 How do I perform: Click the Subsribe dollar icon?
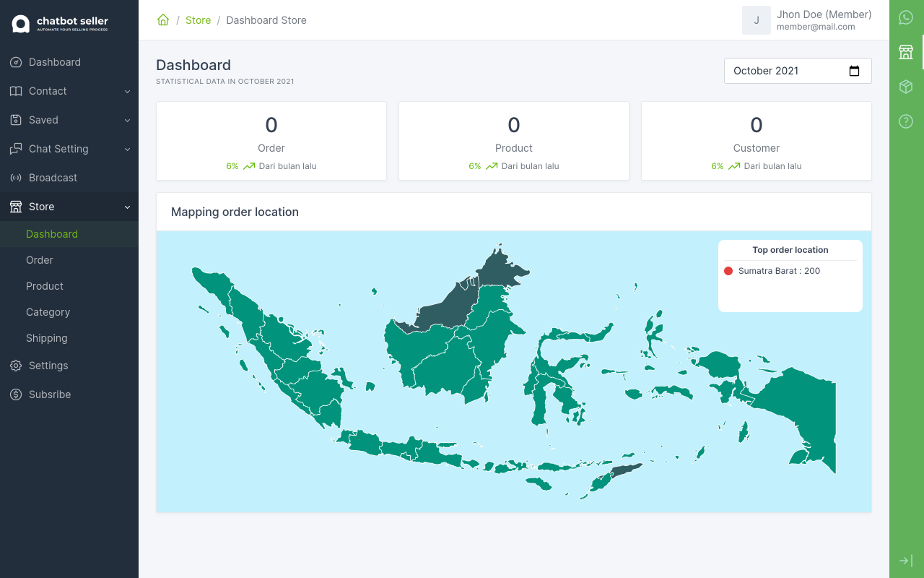16,394
